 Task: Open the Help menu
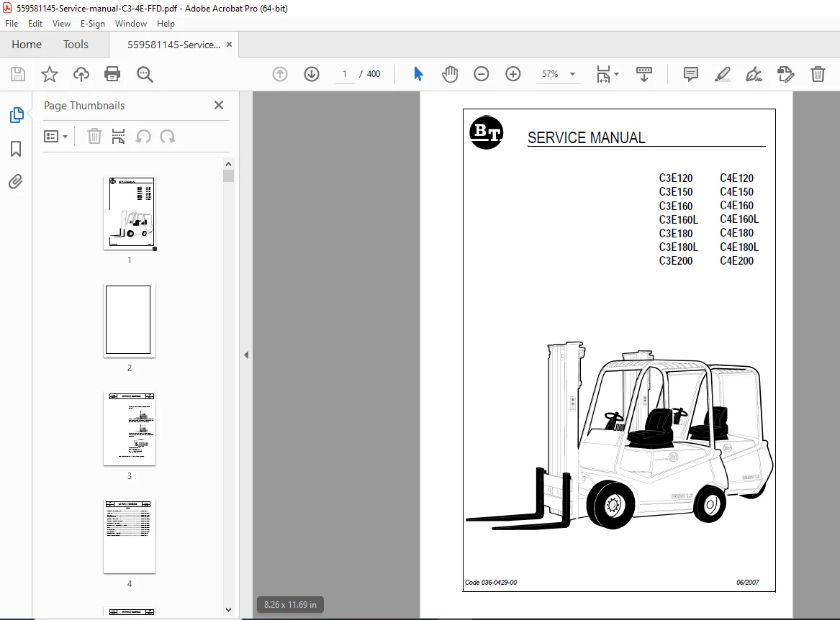click(x=166, y=24)
